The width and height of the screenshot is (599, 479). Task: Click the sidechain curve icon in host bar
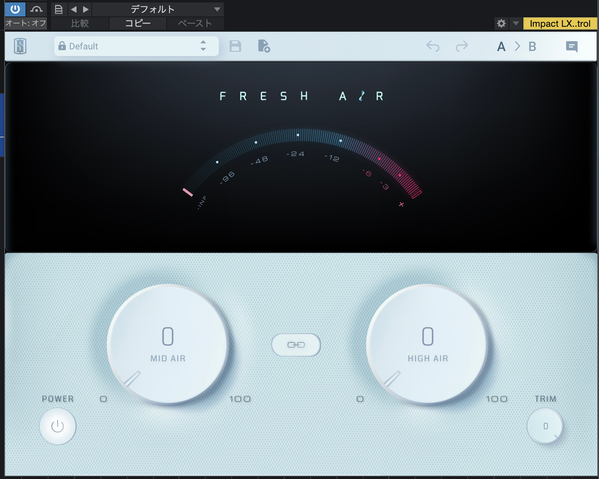coord(37,9)
